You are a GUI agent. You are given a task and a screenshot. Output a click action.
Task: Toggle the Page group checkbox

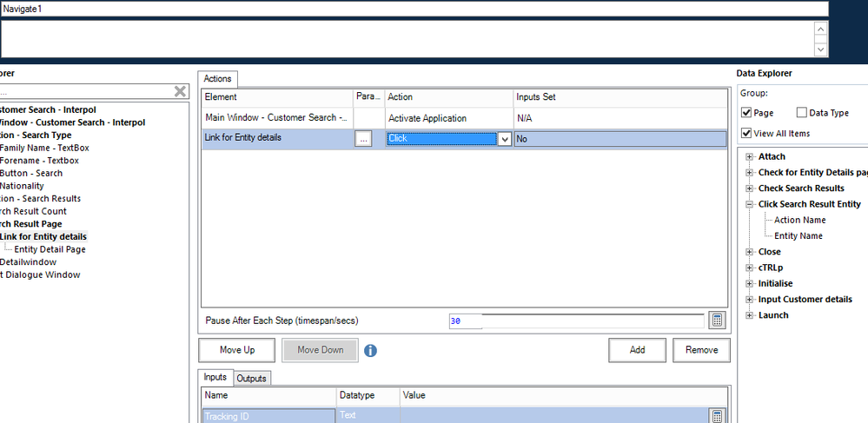(746, 113)
